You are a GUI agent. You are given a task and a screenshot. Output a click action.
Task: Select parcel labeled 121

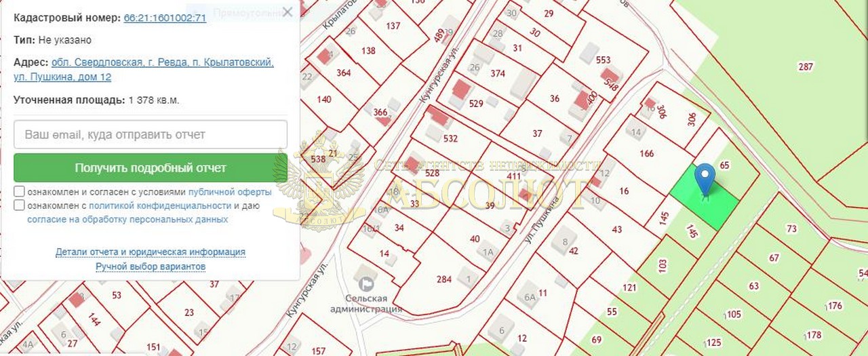[631, 288]
